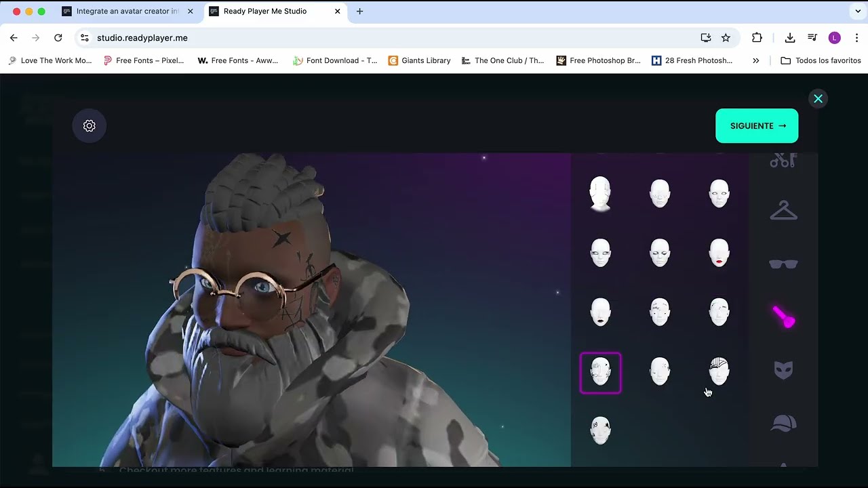Install app icon in address bar
This screenshot has width=868, height=488.
tap(705, 38)
